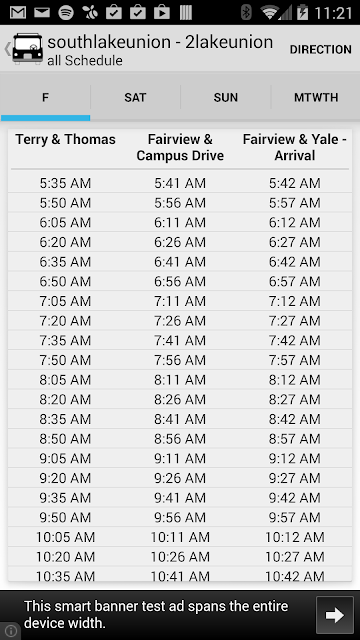Tap the back chevron beside bus icon
The width and height of the screenshot is (360, 640).
point(7,49)
